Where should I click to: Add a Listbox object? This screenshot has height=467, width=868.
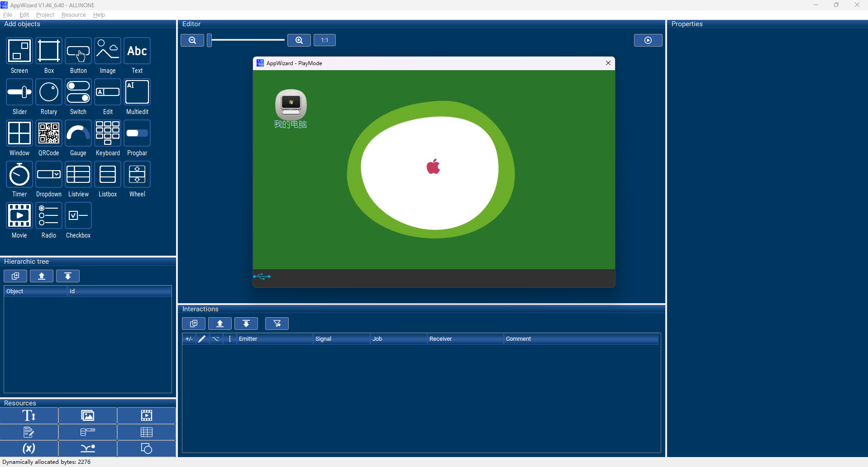(x=108, y=174)
